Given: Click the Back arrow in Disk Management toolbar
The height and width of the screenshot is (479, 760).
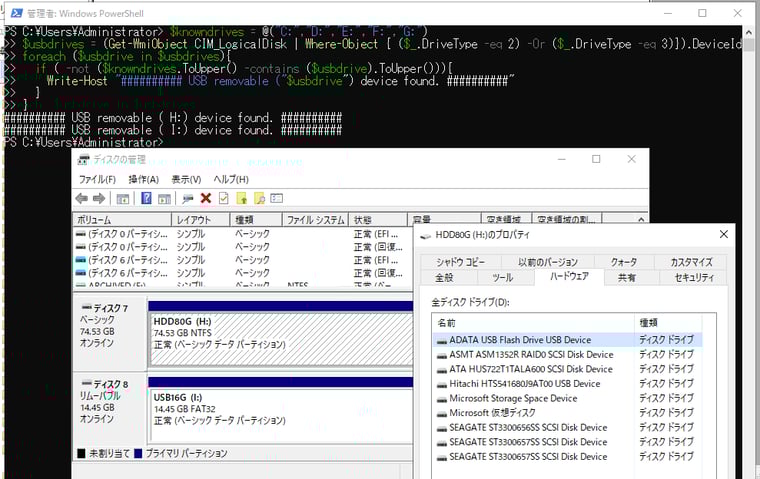Looking at the screenshot, I should coord(81,198).
